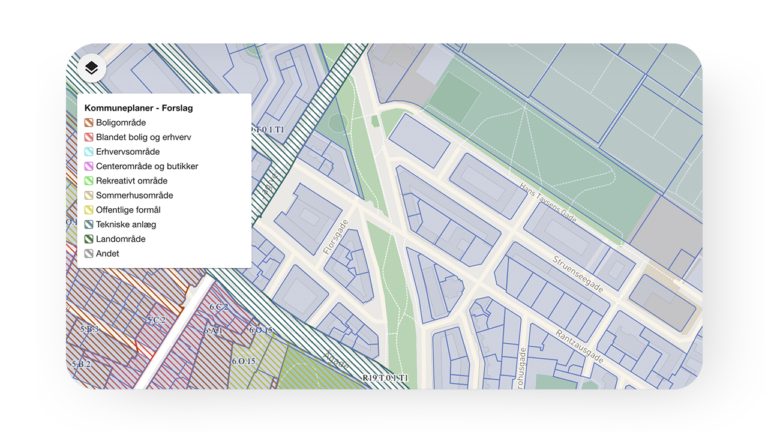Click the Sommerhusområde legend icon
The image size is (768, 432).
pyautogui.click(x=88, y=196)
